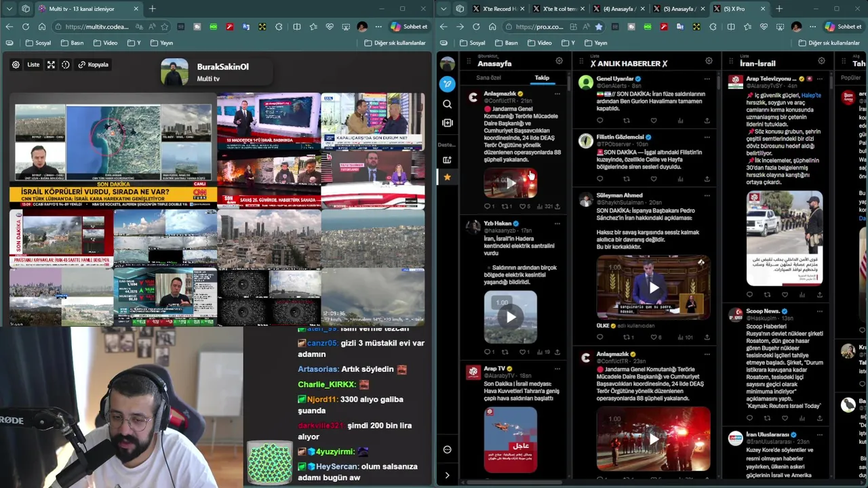The image size is (868, 488).
Task: Open Anasayfa column settings gear
Action: [559, 61]
